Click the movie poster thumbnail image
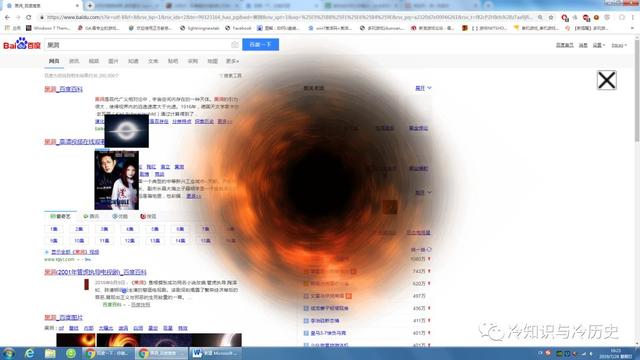Image resolution: width=640 pixels, height=360 pixels. click(117, 180)
